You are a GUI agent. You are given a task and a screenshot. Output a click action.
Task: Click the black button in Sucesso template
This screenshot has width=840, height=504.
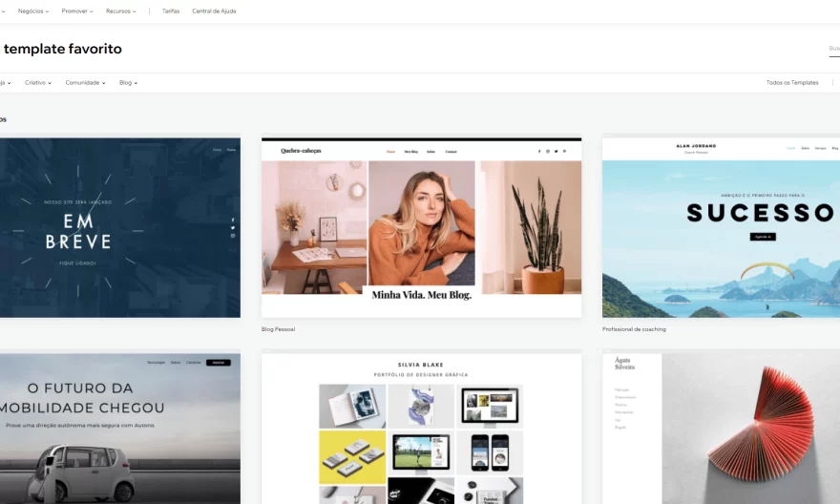pyautogui.click(x=762, y=236)
